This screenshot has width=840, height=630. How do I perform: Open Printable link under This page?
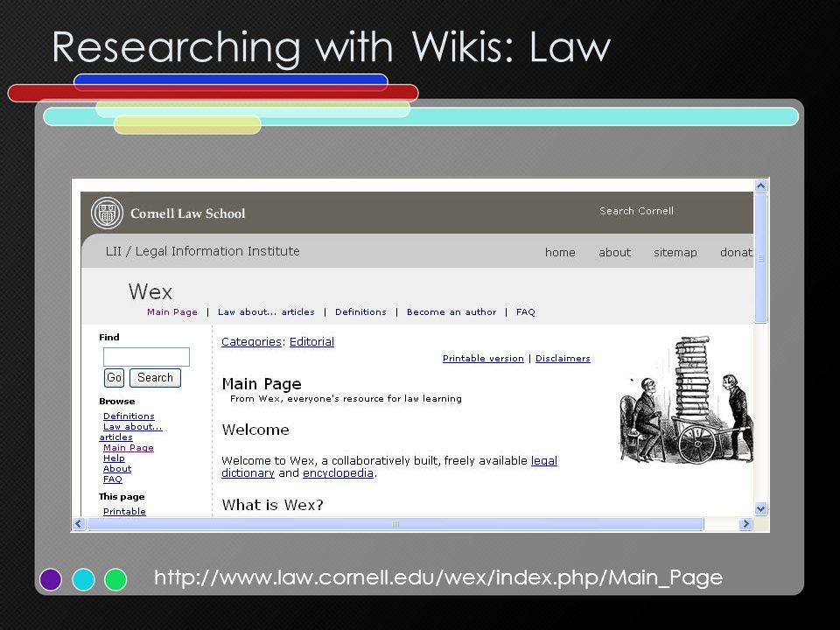124,512
